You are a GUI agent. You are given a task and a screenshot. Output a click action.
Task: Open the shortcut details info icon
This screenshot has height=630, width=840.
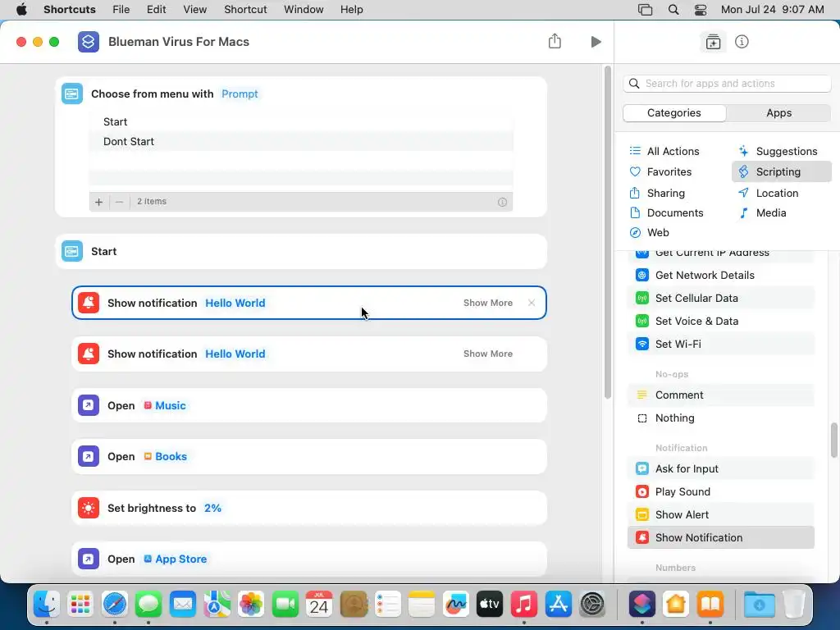[x=742, y=42]
